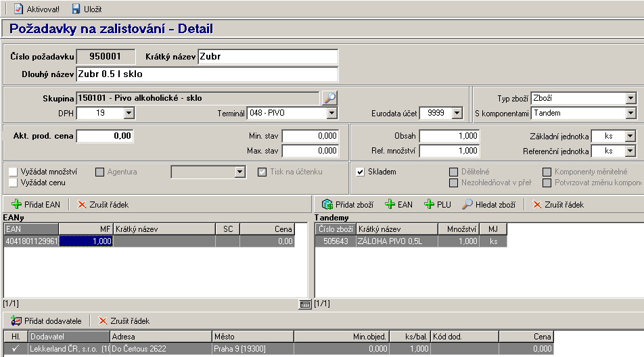644x357 pixels.
Task: Toggle Nezohledňovat v přeh checkbox
Action: [453, 183]
